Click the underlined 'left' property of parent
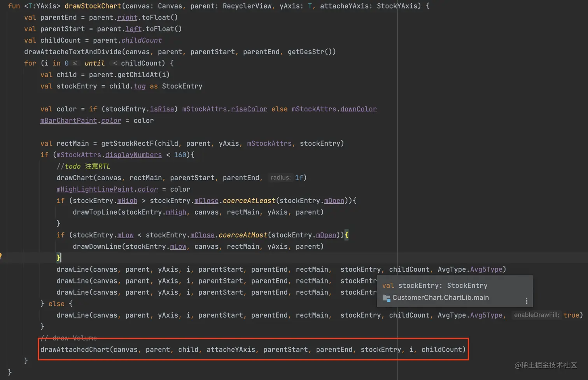This screenshot has height=380, width=588. (133, 29)
